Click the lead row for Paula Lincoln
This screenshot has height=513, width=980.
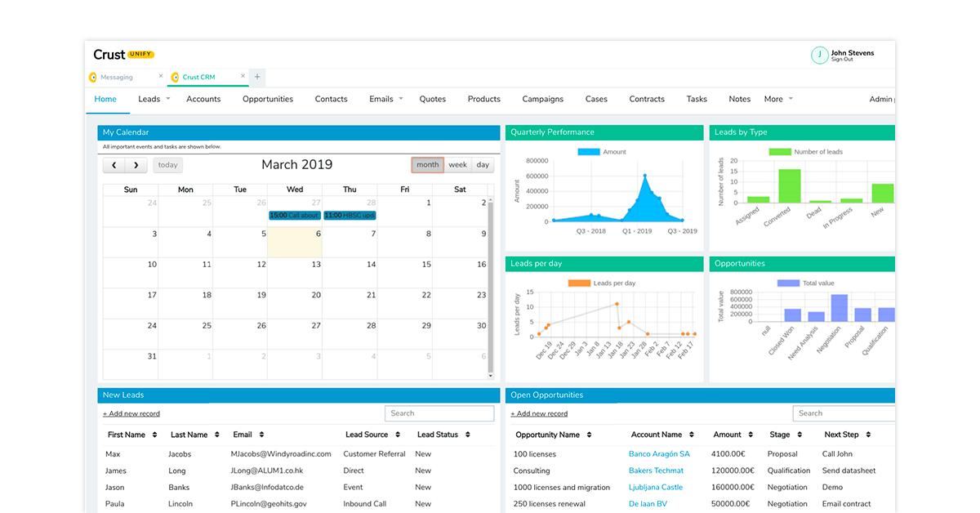(299, 504)
